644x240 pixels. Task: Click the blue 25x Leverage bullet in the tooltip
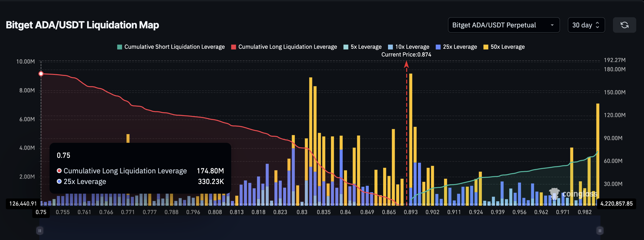tap(59, 182)
